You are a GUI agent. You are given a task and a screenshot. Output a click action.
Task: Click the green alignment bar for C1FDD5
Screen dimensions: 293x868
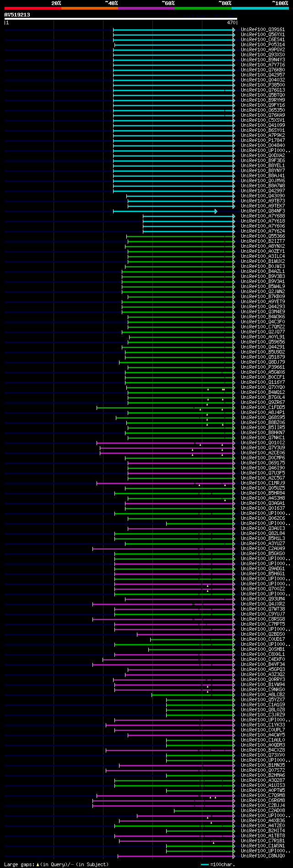[166, 408]
